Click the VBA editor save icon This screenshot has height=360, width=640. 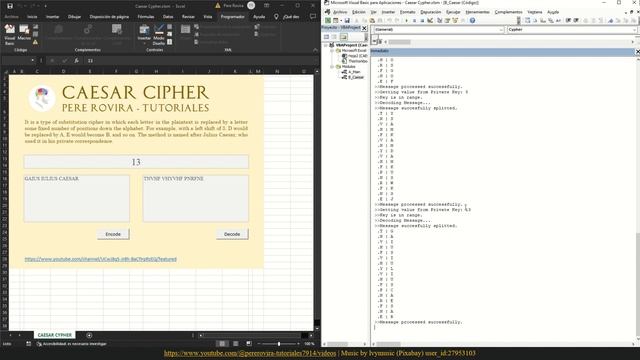click(x=347, y=20)
